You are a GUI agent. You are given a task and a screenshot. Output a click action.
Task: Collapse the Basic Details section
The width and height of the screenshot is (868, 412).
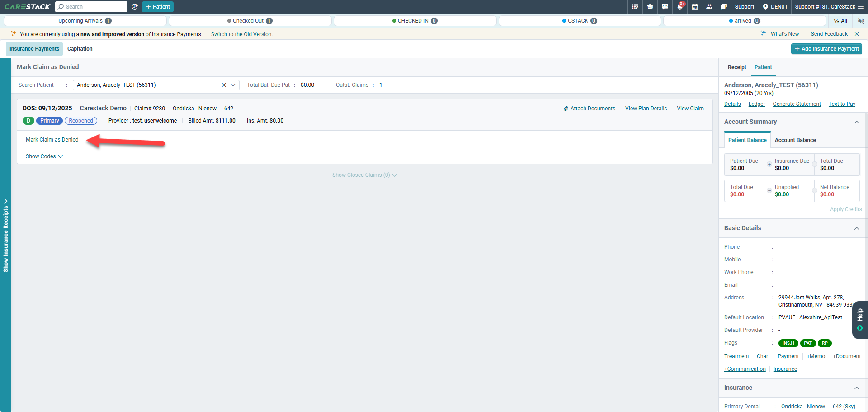pyautogui.click(x=856, y=228)
